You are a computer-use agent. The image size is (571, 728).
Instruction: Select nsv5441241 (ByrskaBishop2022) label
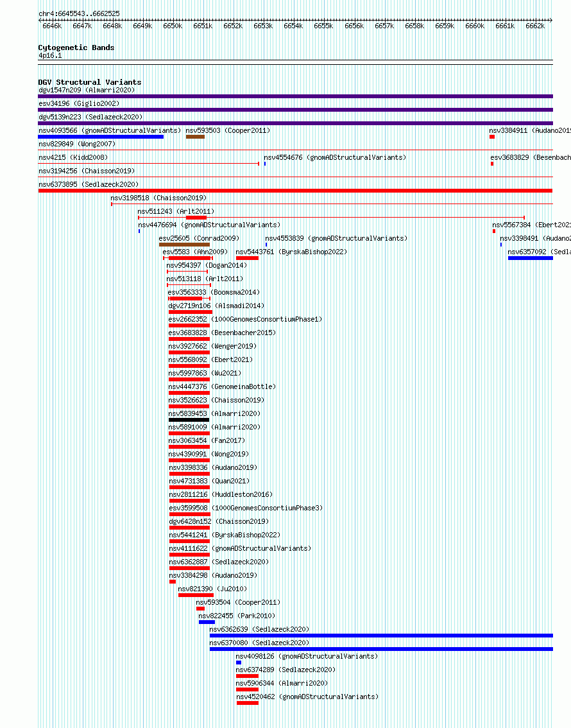(225, 534)
